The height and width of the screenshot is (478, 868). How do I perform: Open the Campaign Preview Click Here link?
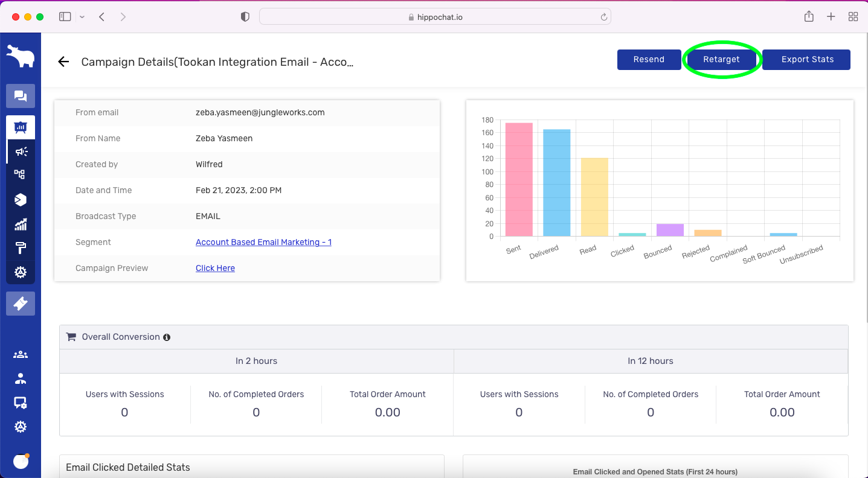point(215,268)
